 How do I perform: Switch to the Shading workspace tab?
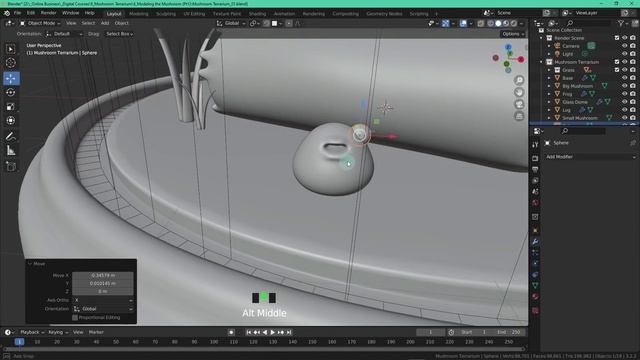click(x=257, y=14)
